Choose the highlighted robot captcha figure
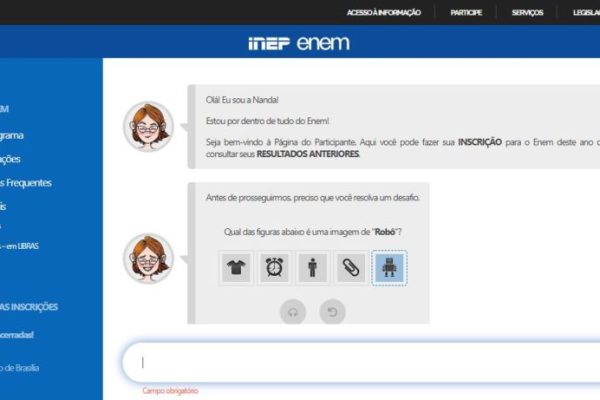Image resolution: width=600 pixels, height=400 pixels. pos(389,268)
